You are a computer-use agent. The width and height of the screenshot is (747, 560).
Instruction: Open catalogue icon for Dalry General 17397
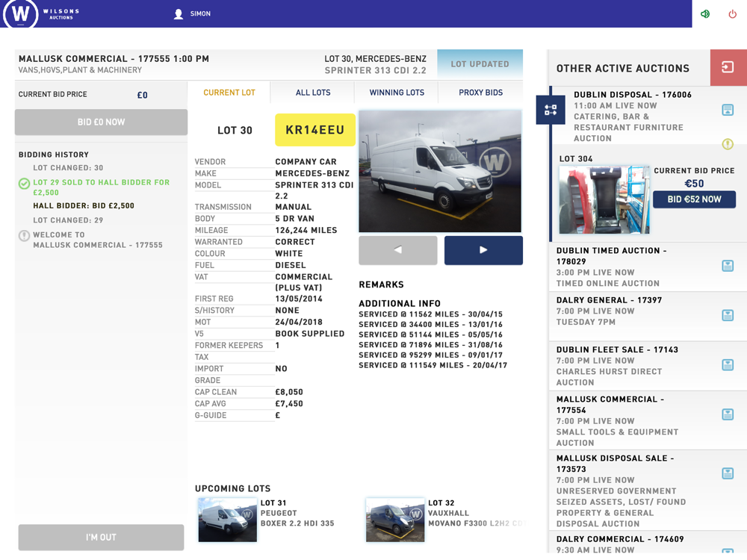pos(728,315)
